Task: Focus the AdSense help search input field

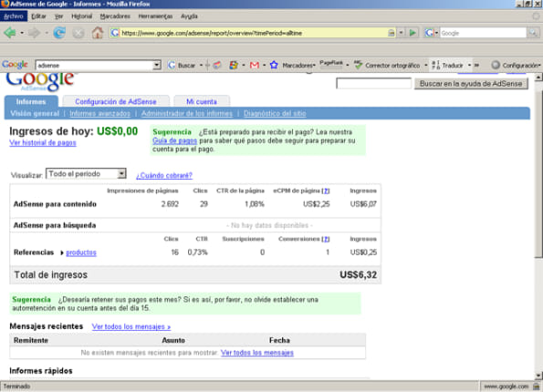Action: coord(373,83)
